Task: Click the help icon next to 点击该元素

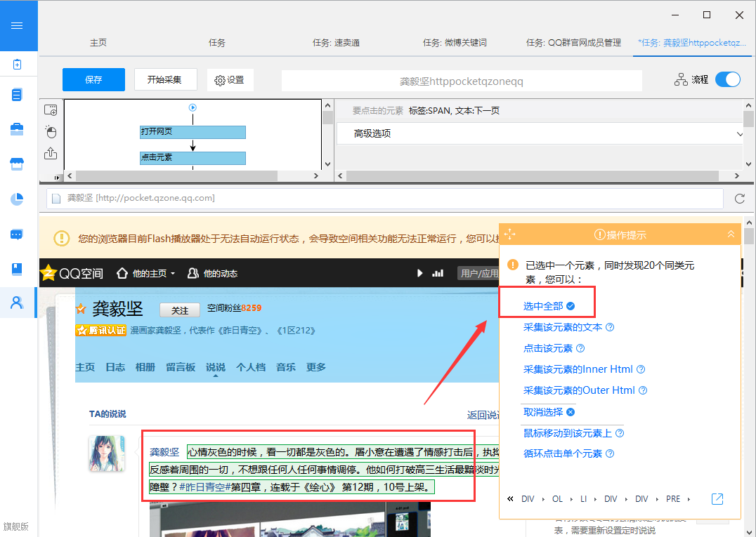Action: click(x=580, y=348)
